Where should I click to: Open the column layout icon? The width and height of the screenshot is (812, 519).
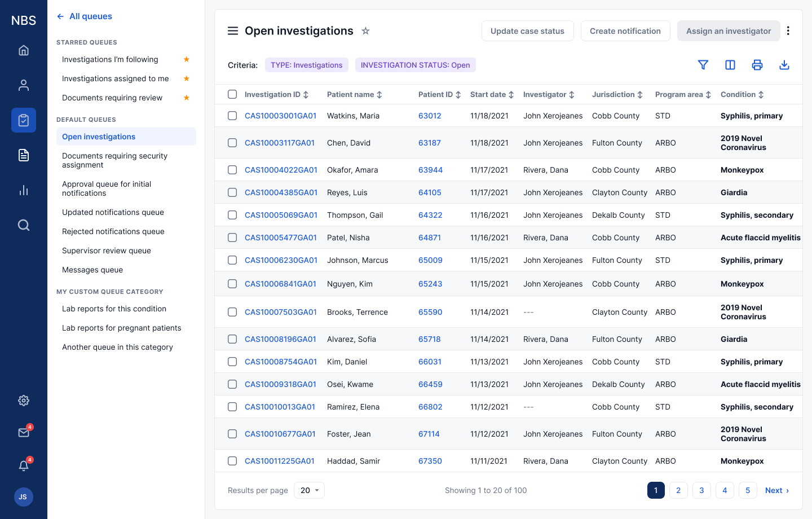pos(730,65)
